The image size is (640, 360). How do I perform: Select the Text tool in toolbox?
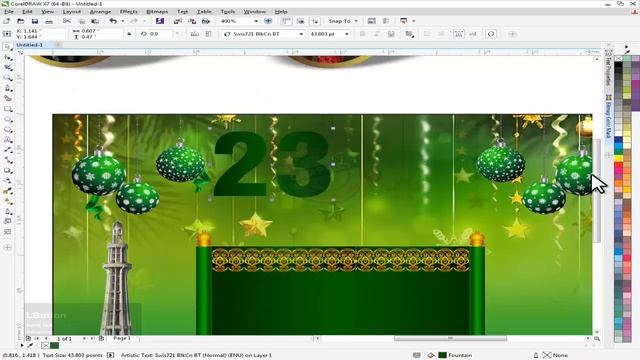[7, 140]
